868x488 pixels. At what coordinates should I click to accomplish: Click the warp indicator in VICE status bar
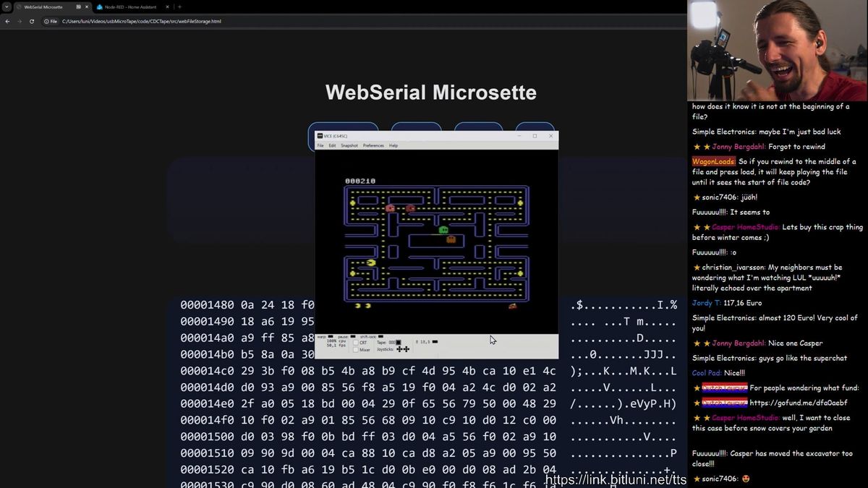tap(331, 336)
